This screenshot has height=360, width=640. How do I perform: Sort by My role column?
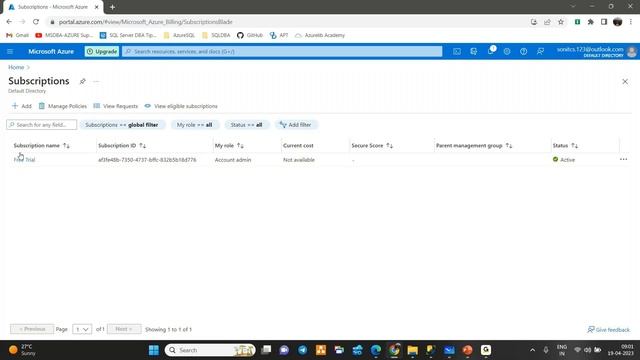coord(229,146)
